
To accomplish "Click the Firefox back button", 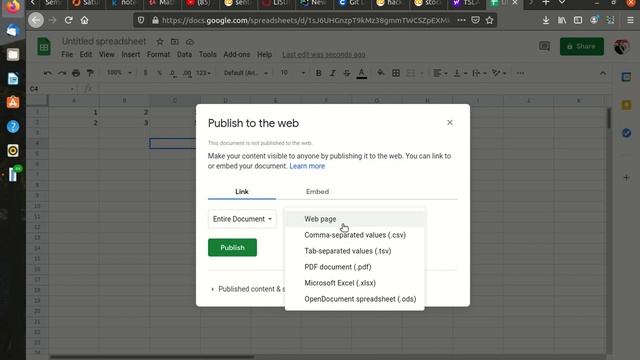I will pos(36,20).
